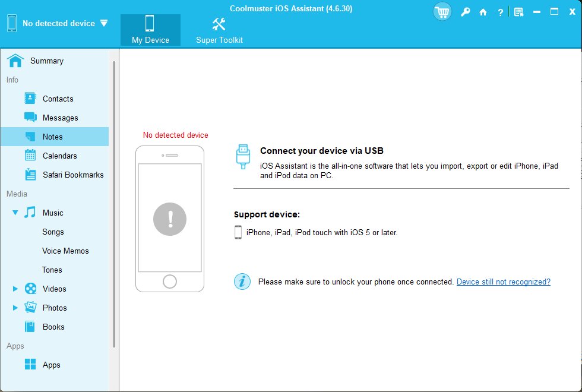Expand the Photos tree section
582x392 pixels.
tap(15, 308)
